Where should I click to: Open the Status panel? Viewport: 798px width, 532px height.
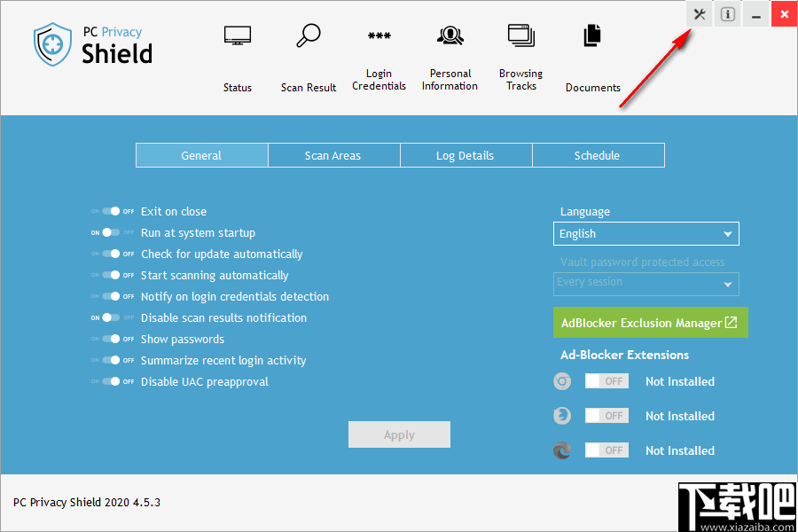coord(237,53)
